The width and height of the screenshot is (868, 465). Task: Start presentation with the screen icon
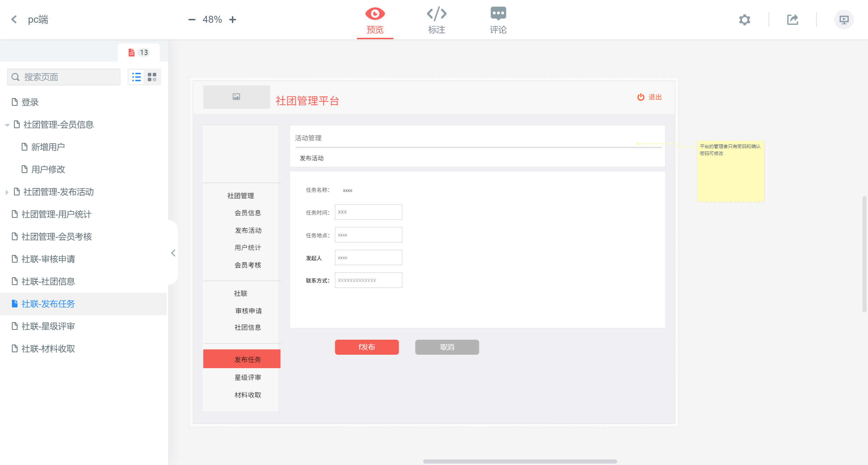[844, 20]
